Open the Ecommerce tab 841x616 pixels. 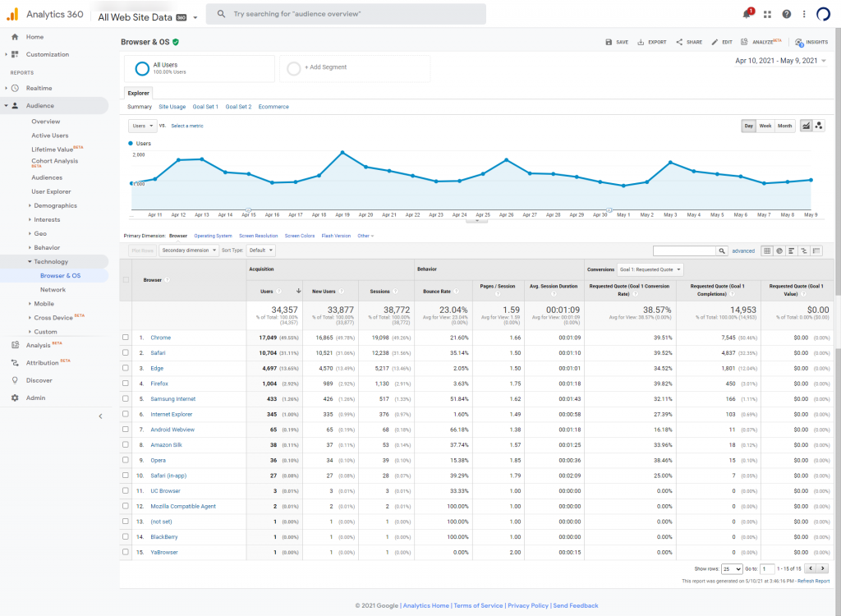(x=273, y=107)
